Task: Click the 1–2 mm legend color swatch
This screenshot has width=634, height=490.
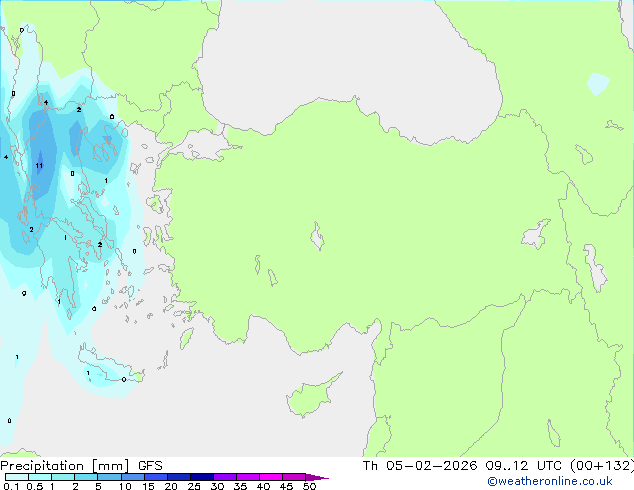Action: pyautogui.click(x=63, y=477)
